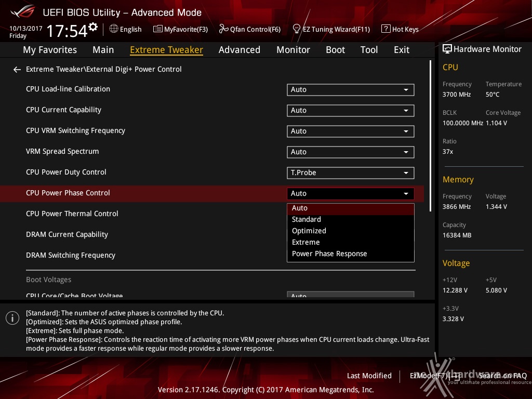Open the CPU Load-line Calibration dropdown
This screenshot has width=532, height=399.
351,89
